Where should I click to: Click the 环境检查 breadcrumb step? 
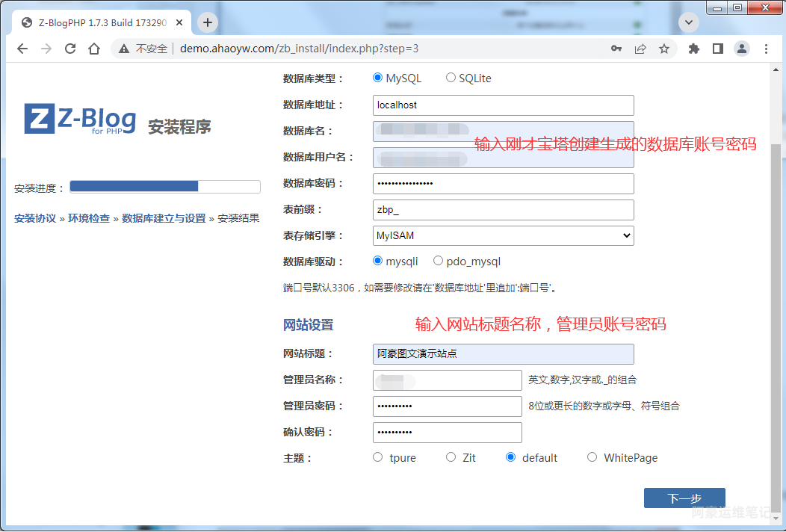(x=89, y=219)
